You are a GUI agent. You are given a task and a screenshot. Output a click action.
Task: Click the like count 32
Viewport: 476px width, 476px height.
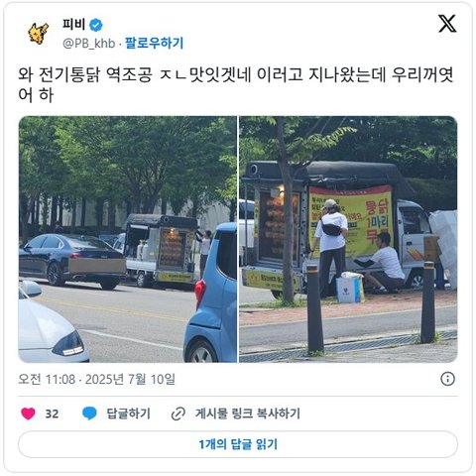(52, 414)
